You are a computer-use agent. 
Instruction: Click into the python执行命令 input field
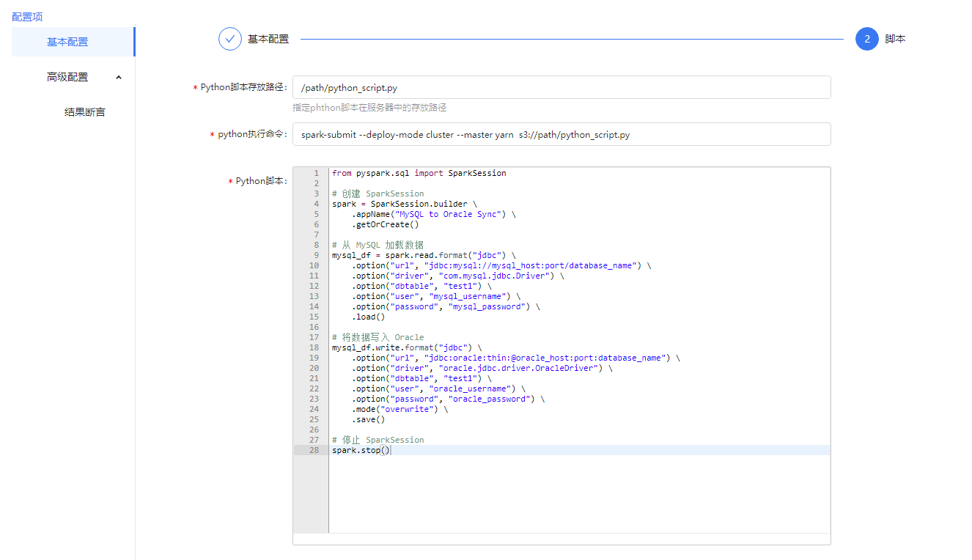click(x=561, y=134)
